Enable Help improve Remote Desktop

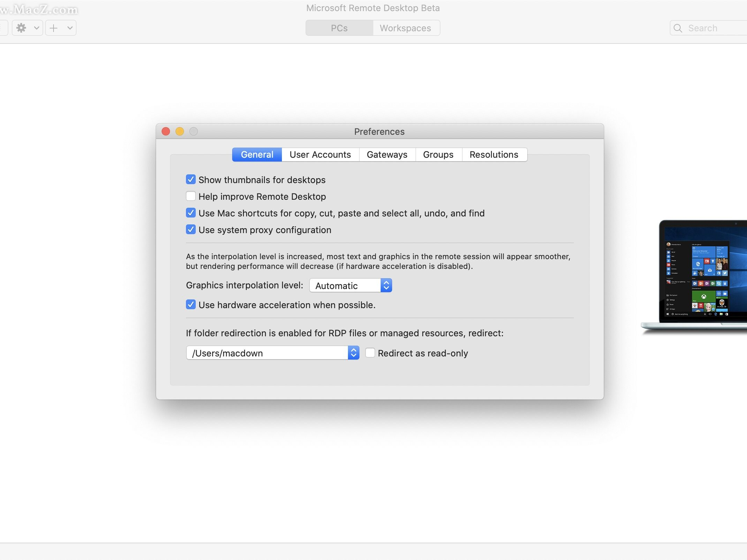[x=191, y=196]
